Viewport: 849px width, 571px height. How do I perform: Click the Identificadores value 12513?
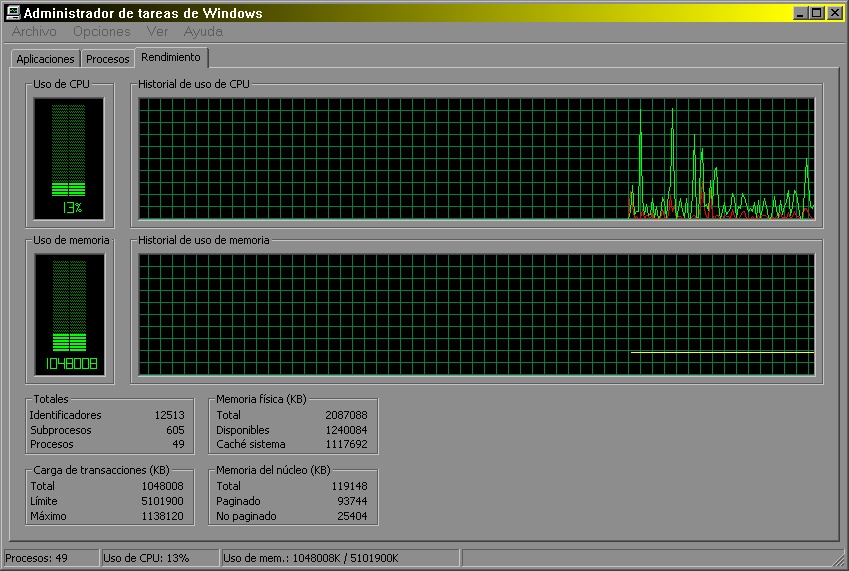[169, 415]
